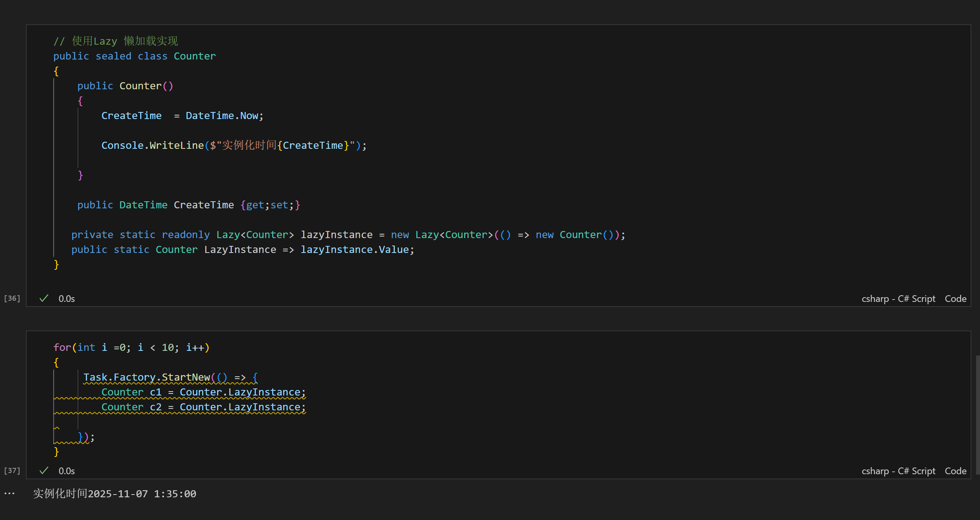Click on DateTime.Now in the constructor

point(222,116)
